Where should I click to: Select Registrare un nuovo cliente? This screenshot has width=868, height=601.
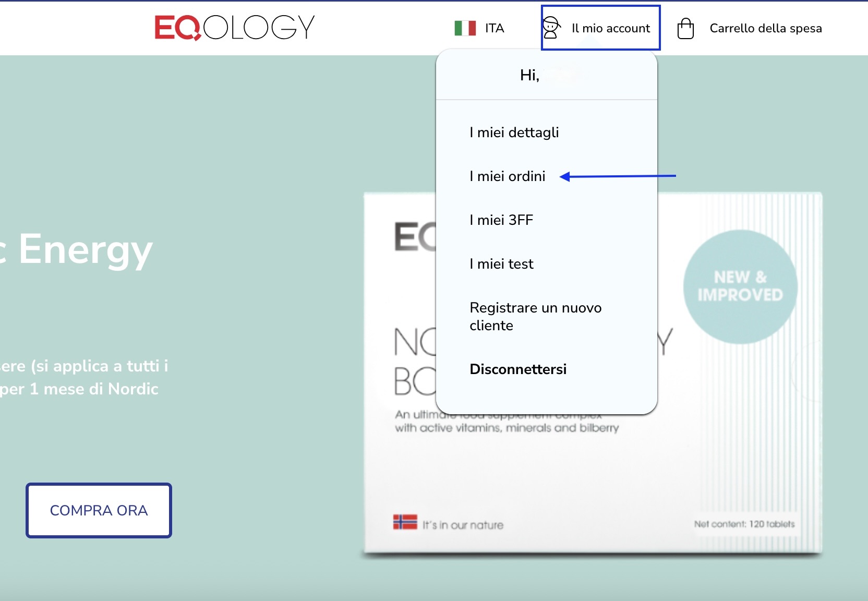click(x=535, y=317)
